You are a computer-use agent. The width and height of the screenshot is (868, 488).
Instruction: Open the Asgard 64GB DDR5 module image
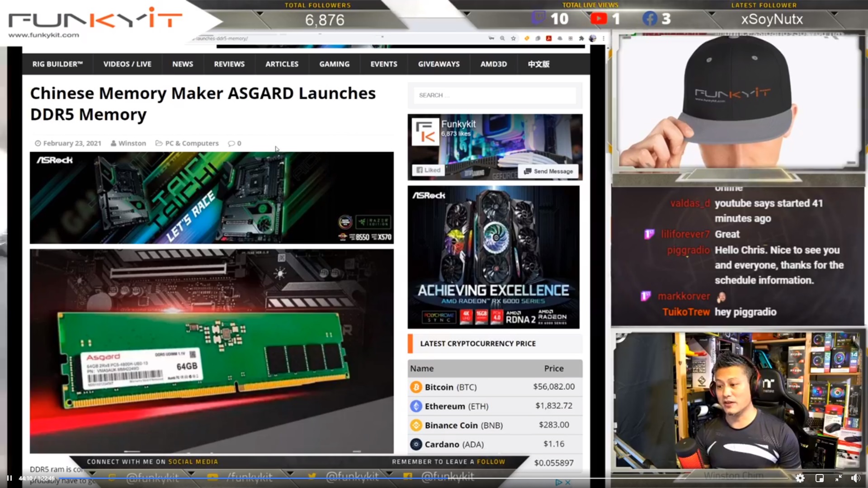coord(212,351)
